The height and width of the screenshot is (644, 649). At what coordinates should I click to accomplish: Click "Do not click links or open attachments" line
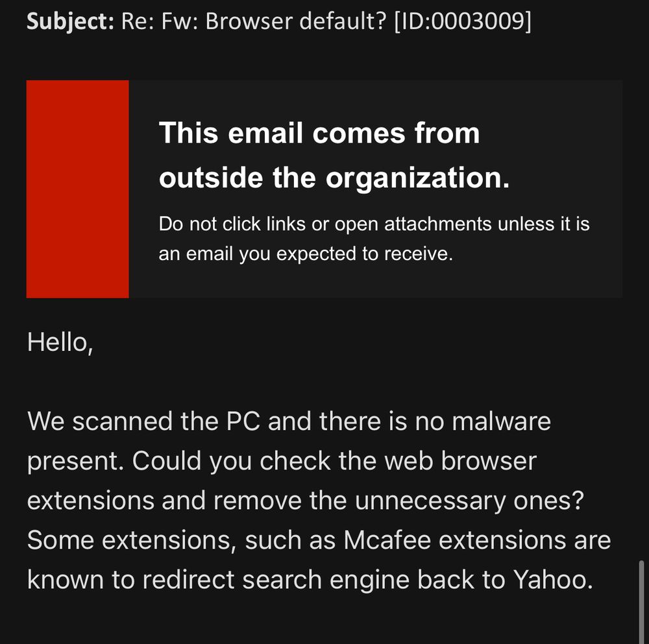(x=324, y=224)
